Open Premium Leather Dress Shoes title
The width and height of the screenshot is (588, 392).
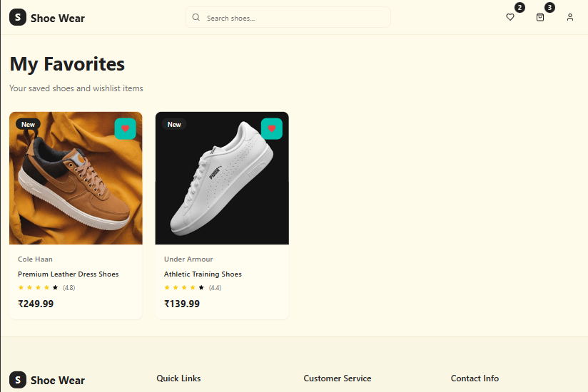69,274
